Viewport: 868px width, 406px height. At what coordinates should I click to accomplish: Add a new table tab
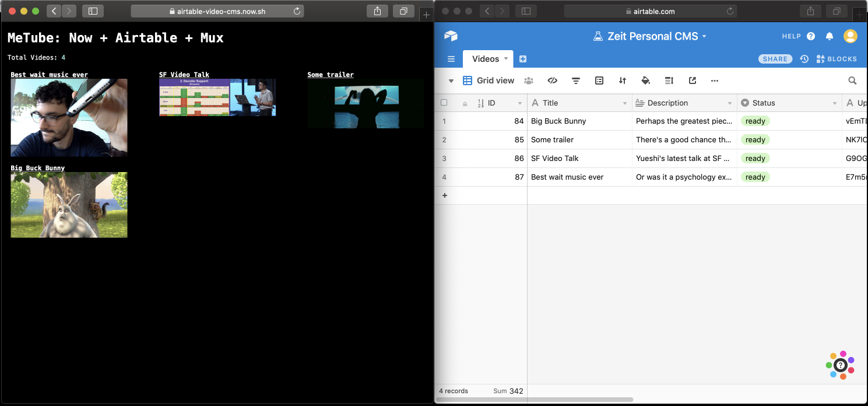(x=523, y=59)
